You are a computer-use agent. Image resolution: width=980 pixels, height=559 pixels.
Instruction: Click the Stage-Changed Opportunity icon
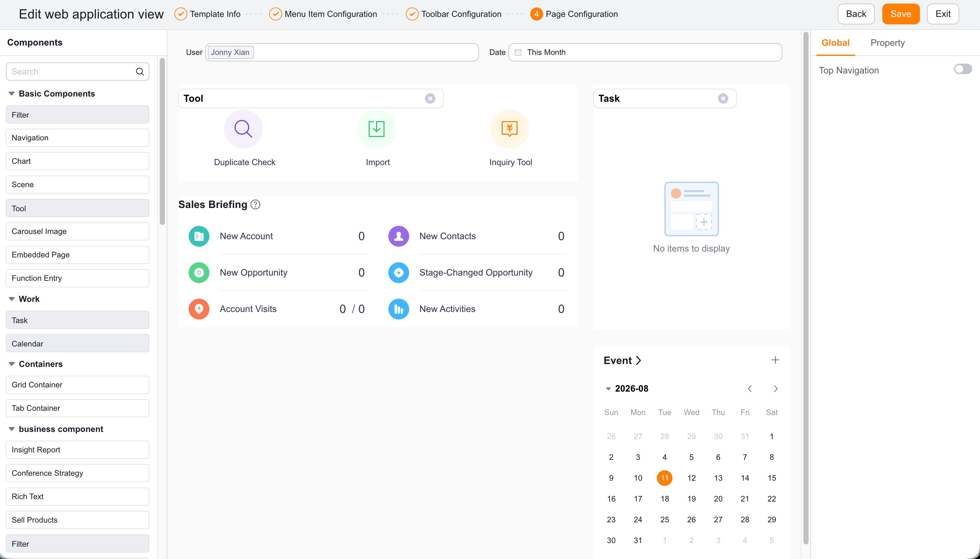(398, 273)
